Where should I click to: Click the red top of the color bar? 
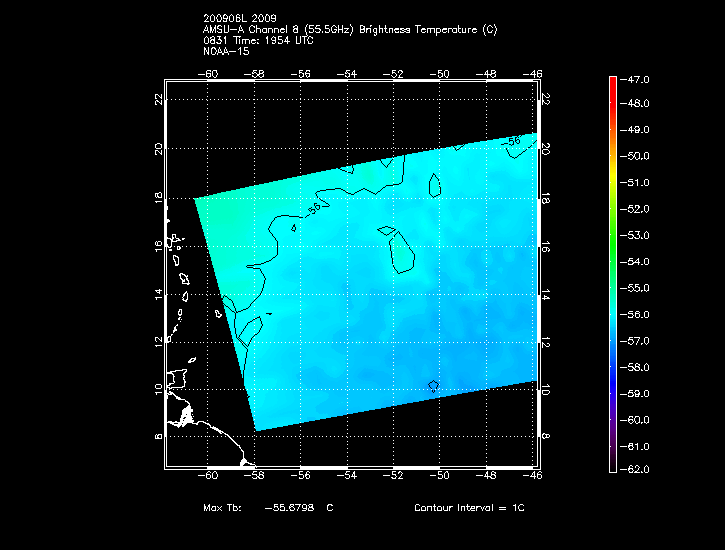612,85
